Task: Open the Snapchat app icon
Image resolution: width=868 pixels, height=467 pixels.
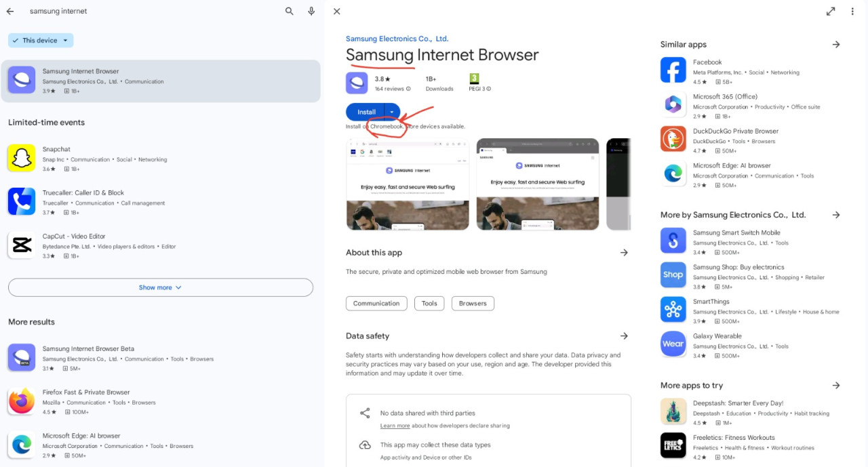Action: [22, 158]
